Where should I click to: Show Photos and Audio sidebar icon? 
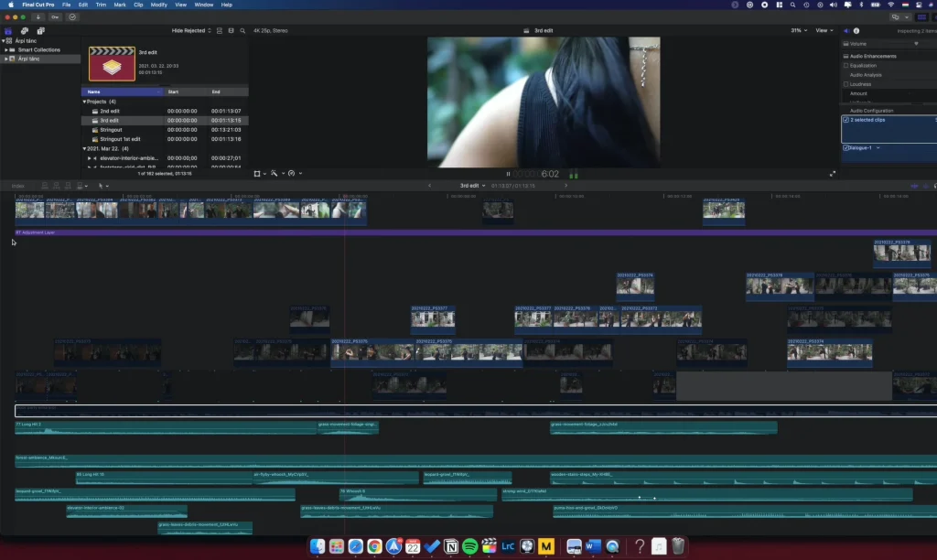pos(25,30)
